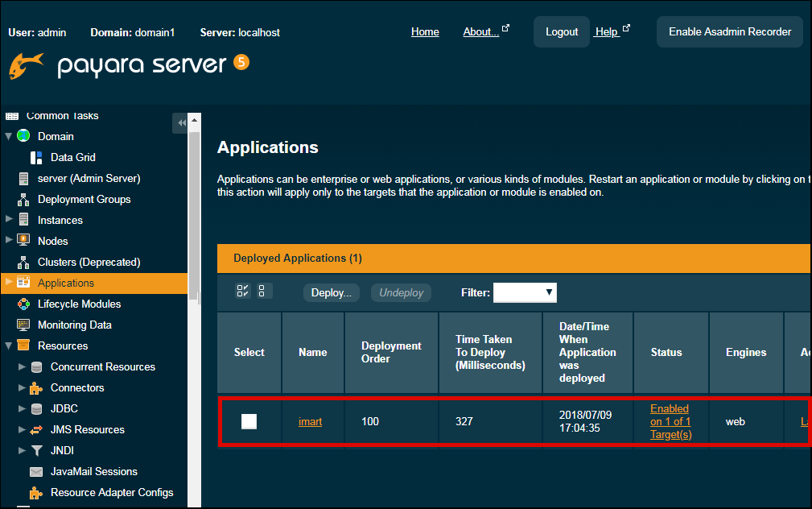The image size is (812, 509).
Task: Click the Lifecycle Modules icon
Action: (x=23, y=304)
